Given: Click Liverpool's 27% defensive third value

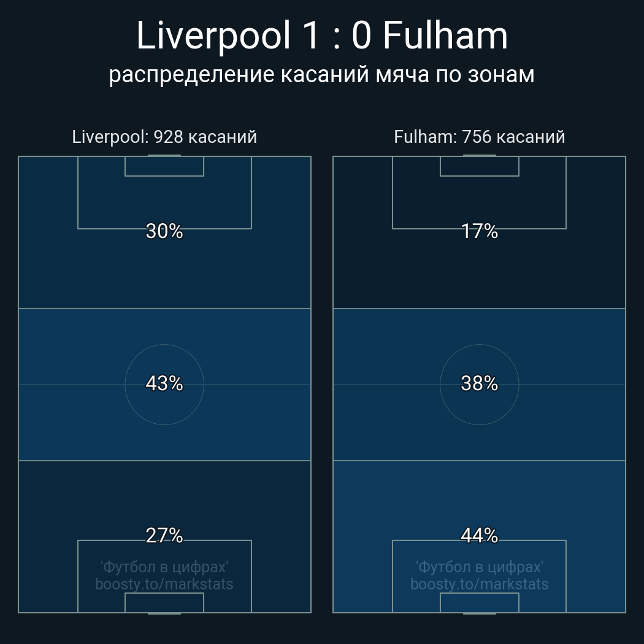Looking at the screenshot, I should [x=164, y=535].
